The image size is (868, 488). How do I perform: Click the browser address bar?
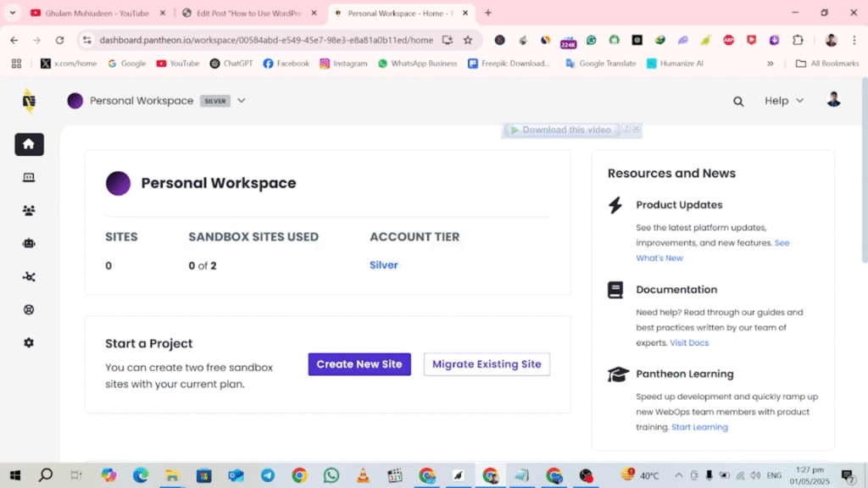pos(264,40)
